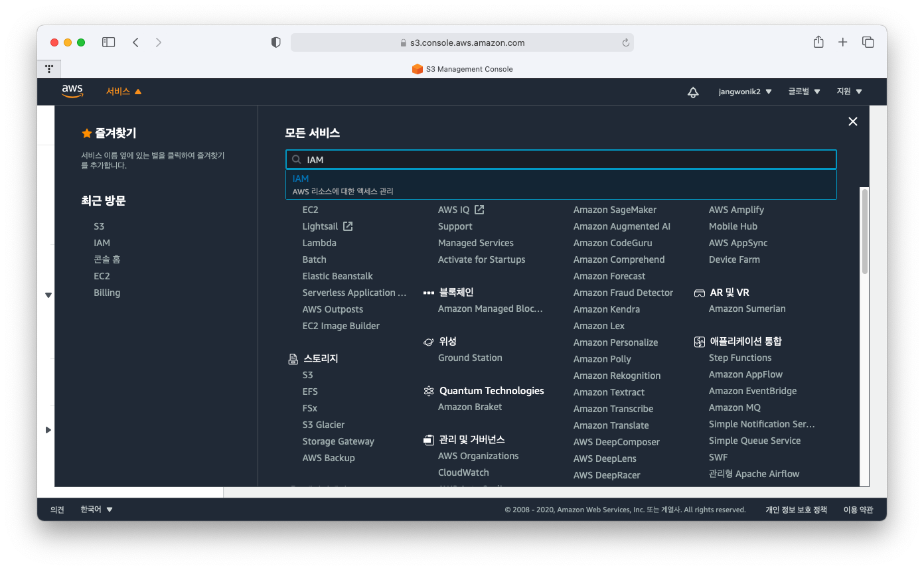
Task: Click the management and governance category icon
Action: tap(429, 440)
